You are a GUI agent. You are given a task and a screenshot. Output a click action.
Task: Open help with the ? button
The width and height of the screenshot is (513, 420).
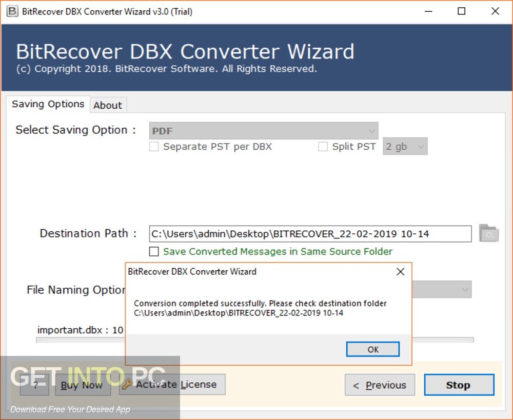[35, 385]
